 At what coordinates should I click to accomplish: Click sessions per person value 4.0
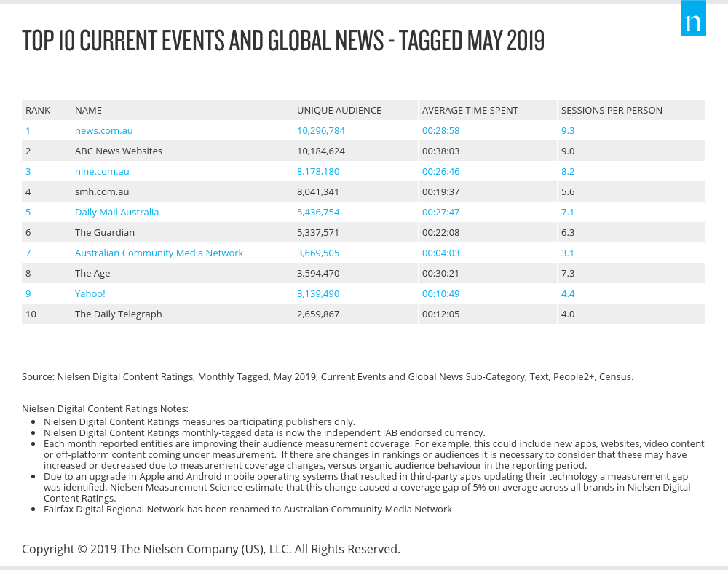coord(568,314)
